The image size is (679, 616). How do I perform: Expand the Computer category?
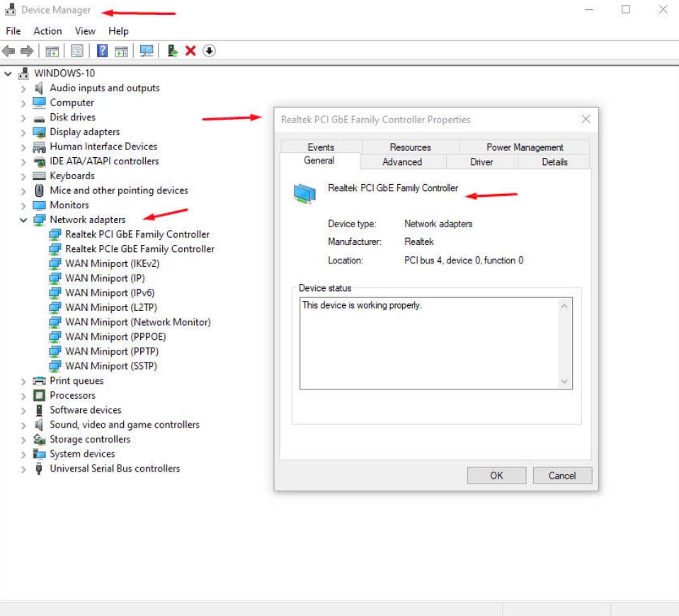pyautogui.click(x=23, y=103)
